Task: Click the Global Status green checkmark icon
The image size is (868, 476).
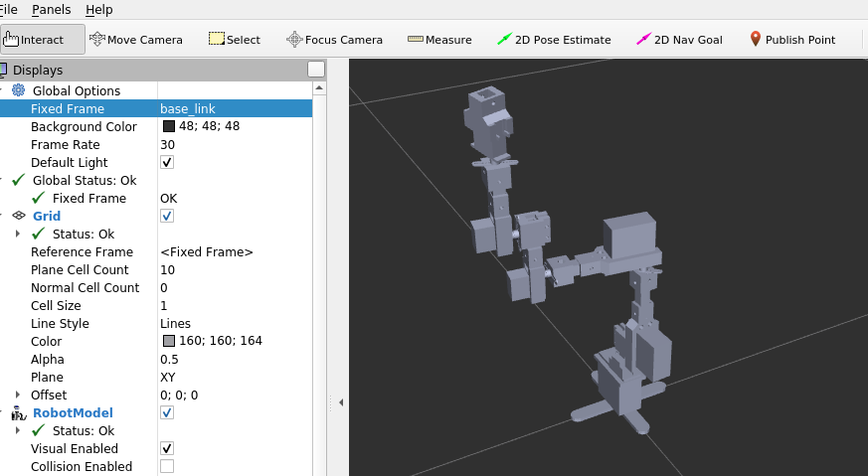Action: [19, 180]
